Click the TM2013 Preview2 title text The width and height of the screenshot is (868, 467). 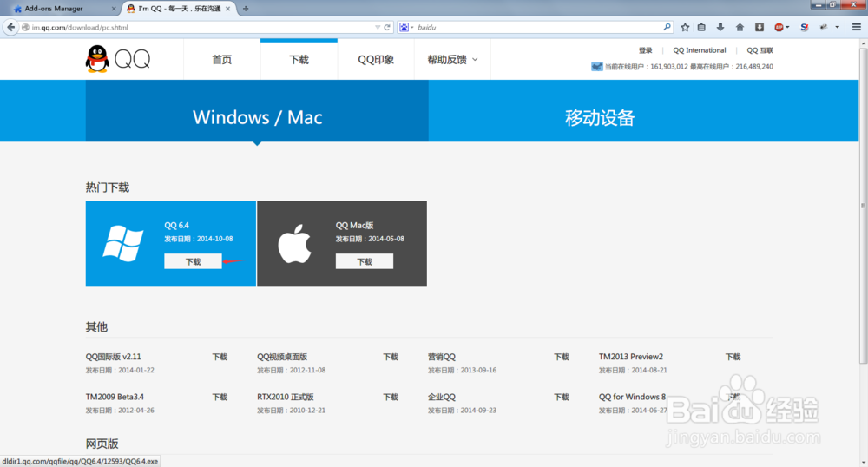[630, 357]
